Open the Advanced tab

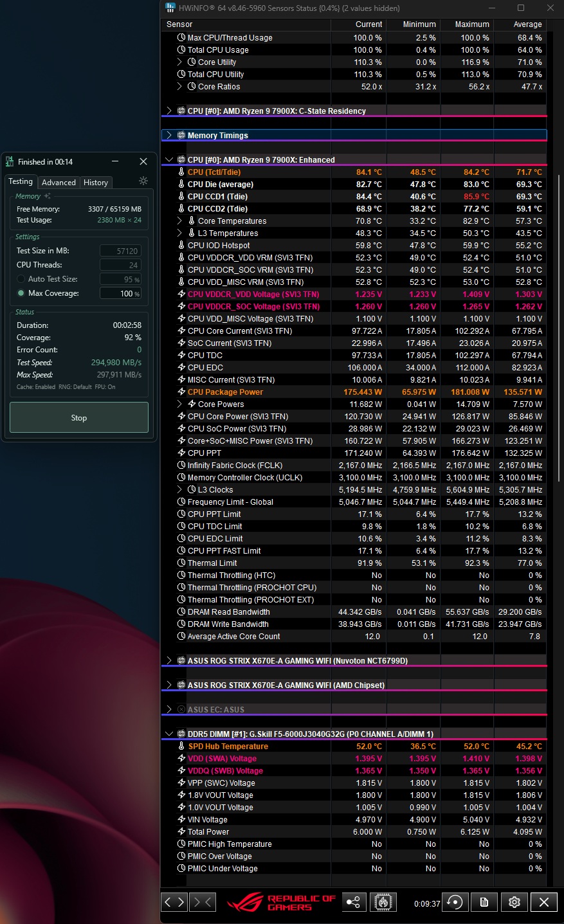59,183
